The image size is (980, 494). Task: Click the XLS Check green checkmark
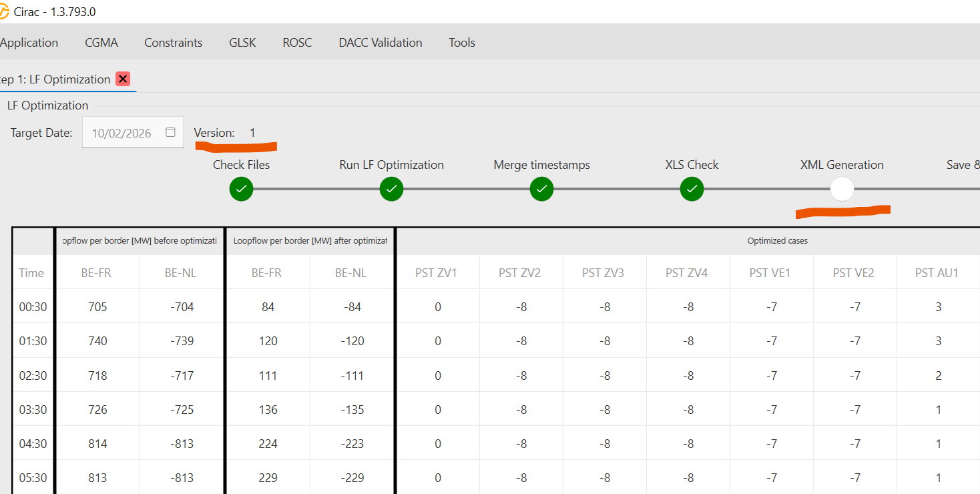click(692, 189)
